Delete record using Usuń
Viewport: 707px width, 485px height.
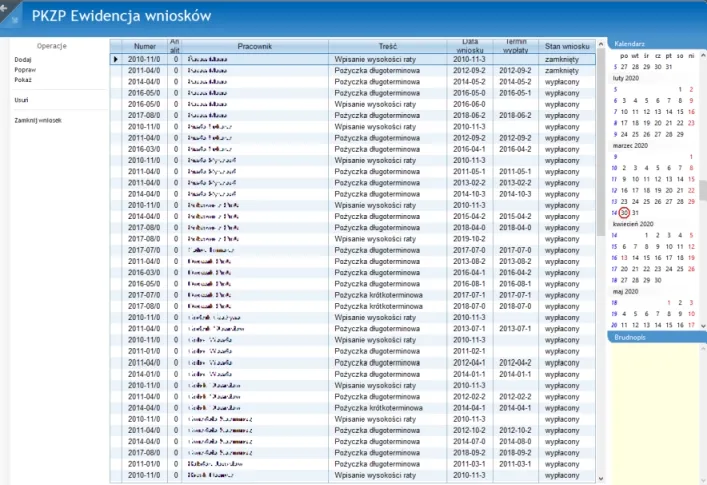click(21, 100)
